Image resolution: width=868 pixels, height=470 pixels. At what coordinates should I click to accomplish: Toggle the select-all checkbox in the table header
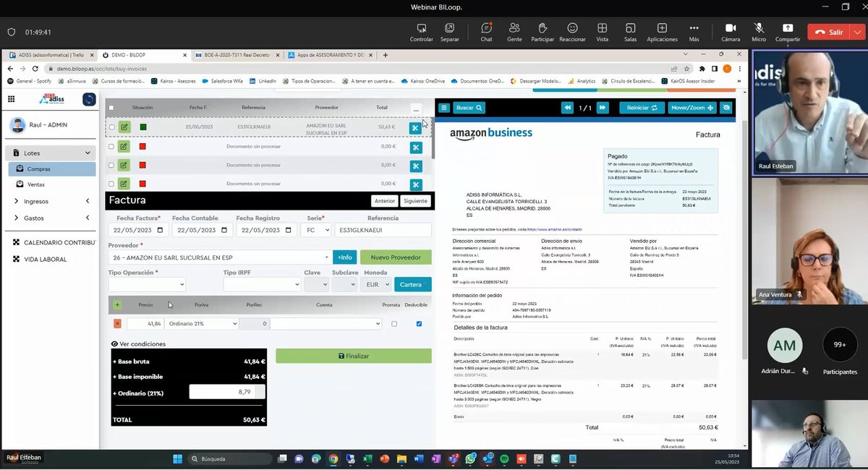click(x=111, y=108)
